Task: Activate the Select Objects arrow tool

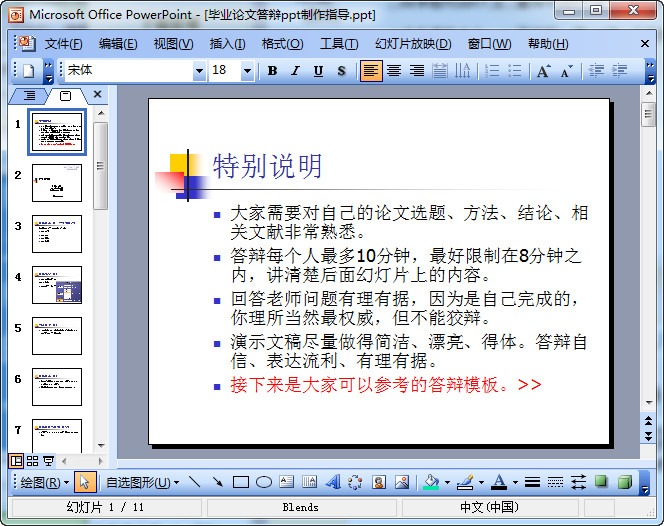Action: [x=85, y=482]
